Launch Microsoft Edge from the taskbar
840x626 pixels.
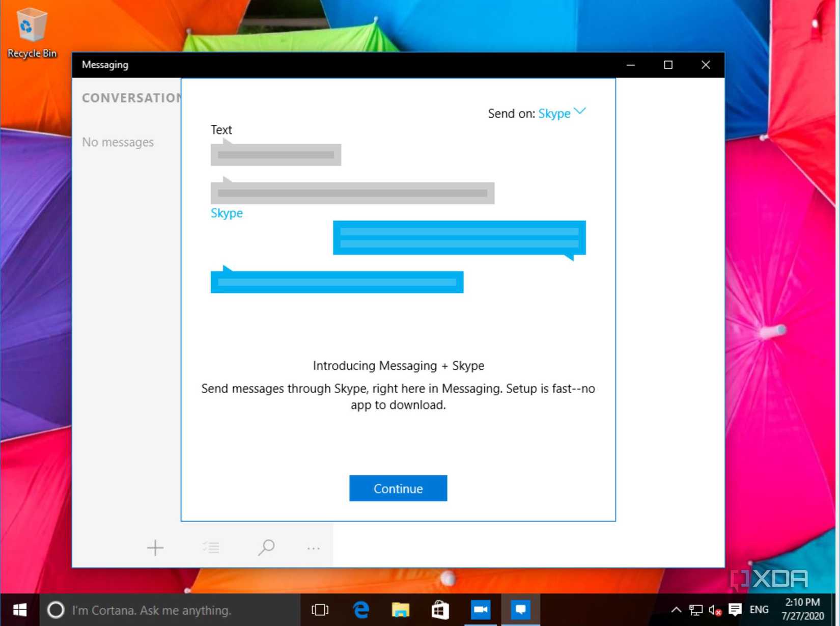(361, 610)
